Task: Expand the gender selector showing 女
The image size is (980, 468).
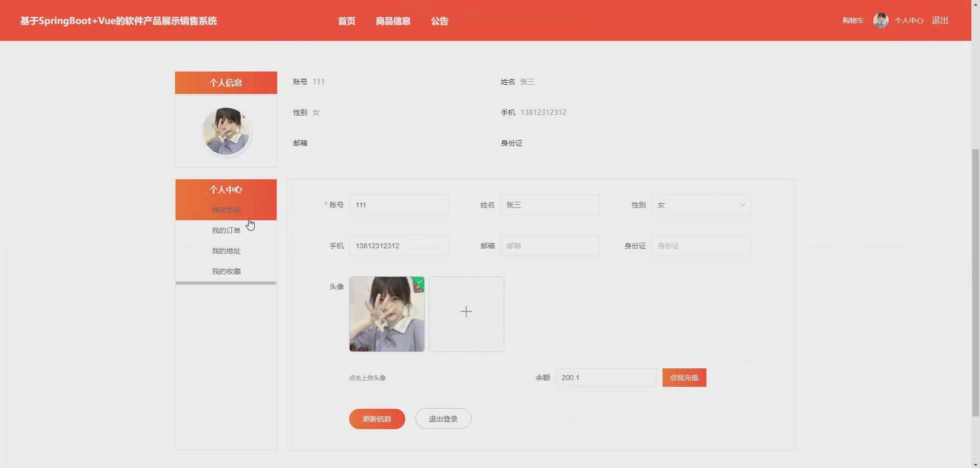Action: (742, 205)
